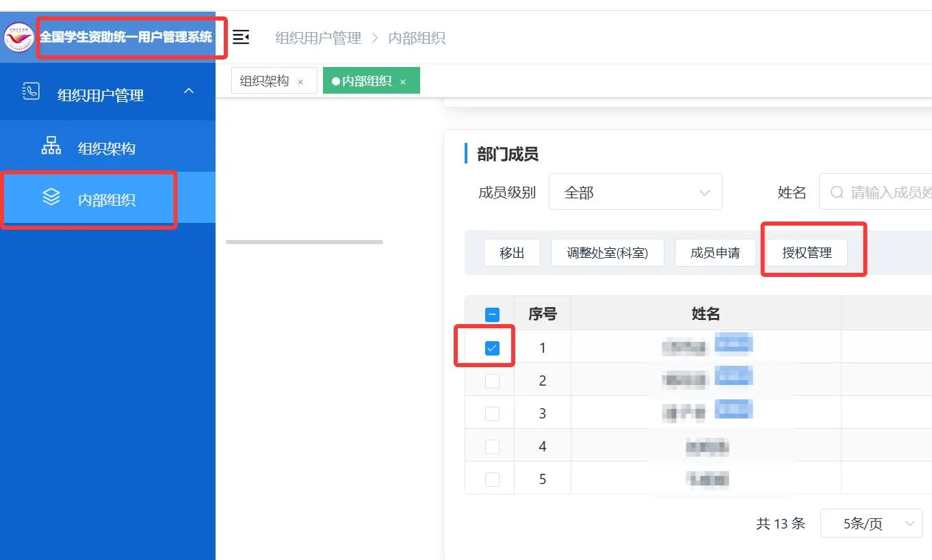This screenshot has width=932, height=560.
Task: Collapse the 组织用户管理 sidebar menu chevron
Action: [190, 92]
